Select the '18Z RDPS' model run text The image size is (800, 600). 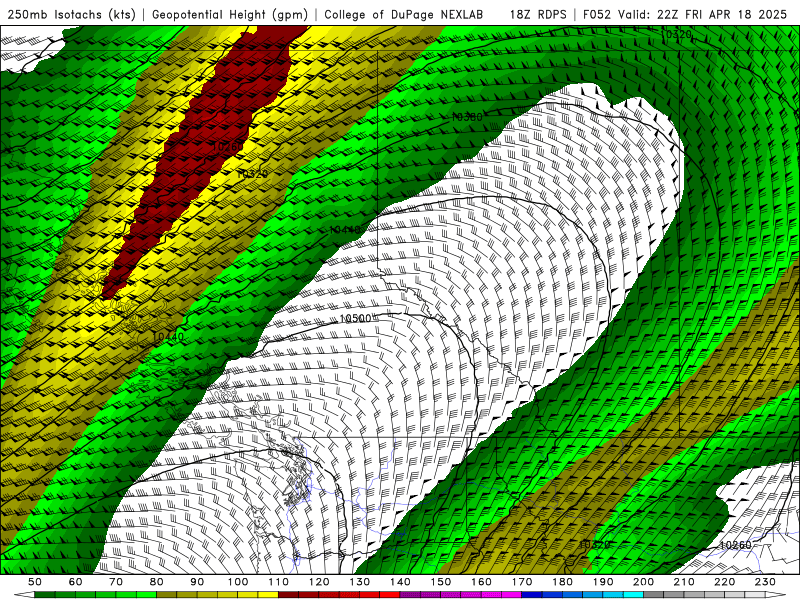[x=538, y=14]
